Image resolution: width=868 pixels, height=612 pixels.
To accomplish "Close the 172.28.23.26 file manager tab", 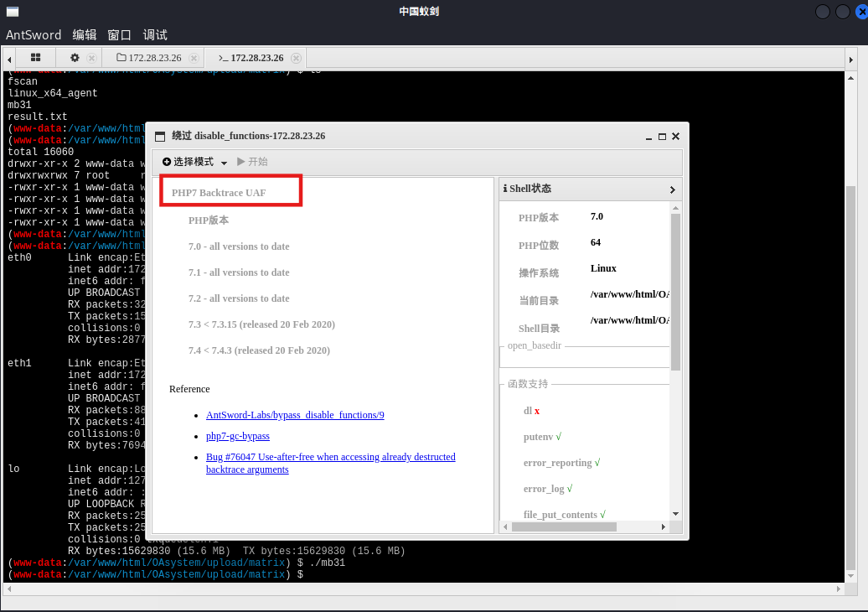I will point(194,58).
